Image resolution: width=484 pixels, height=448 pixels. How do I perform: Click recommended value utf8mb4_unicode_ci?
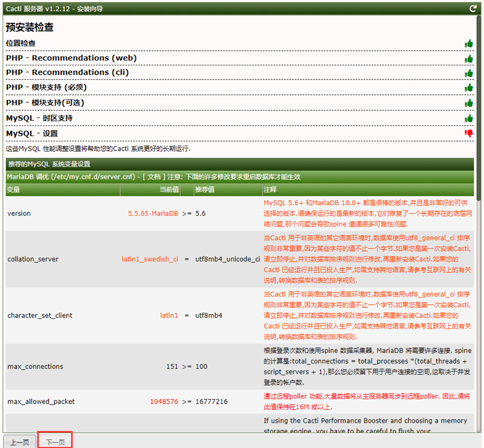[x=228, y=259]
